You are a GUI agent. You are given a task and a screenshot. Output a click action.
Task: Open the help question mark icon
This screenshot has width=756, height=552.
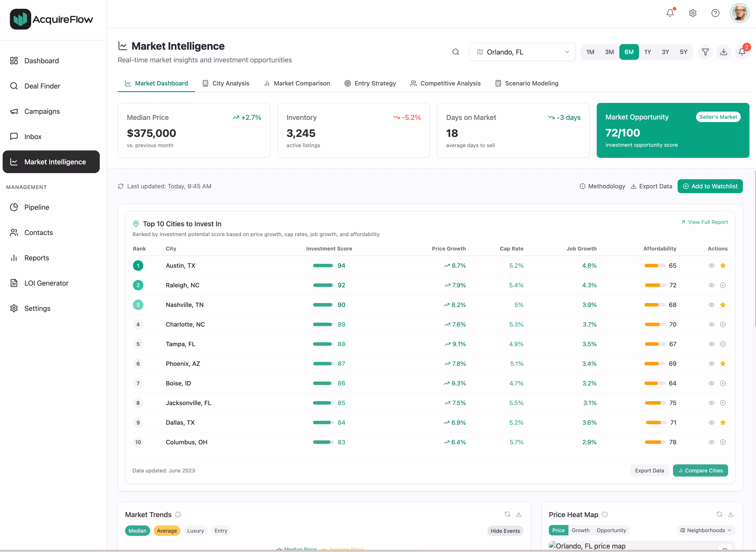(715, 13)
